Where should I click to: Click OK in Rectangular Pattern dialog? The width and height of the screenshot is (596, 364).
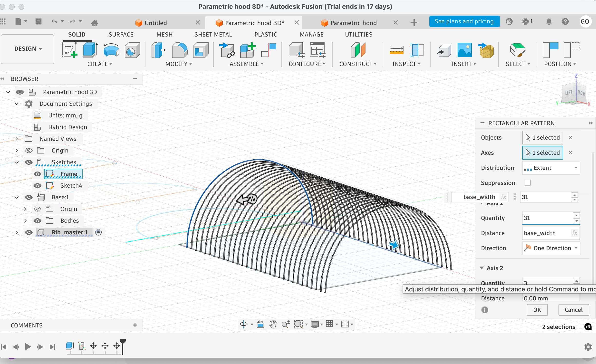(x=537, y=310)
